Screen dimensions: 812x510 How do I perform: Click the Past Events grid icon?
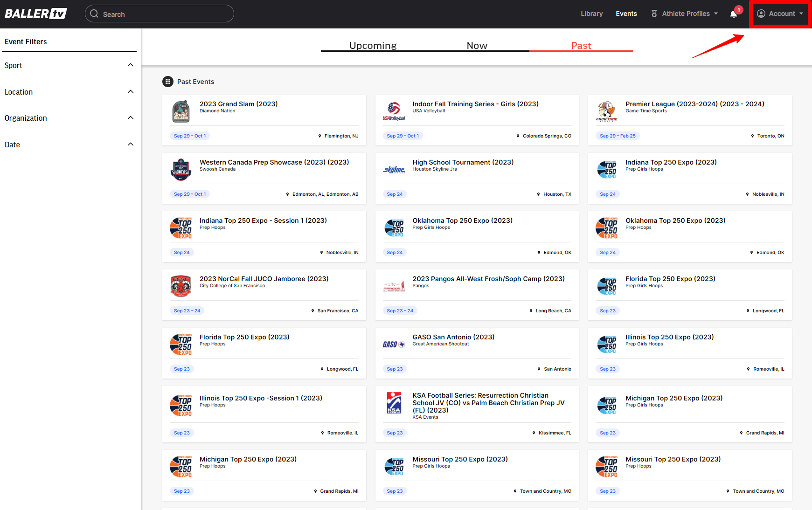[x=168, y=82]
